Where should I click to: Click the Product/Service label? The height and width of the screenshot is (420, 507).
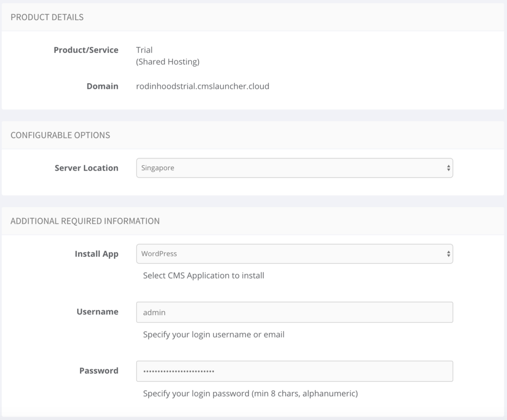click(x=86, y=50)
